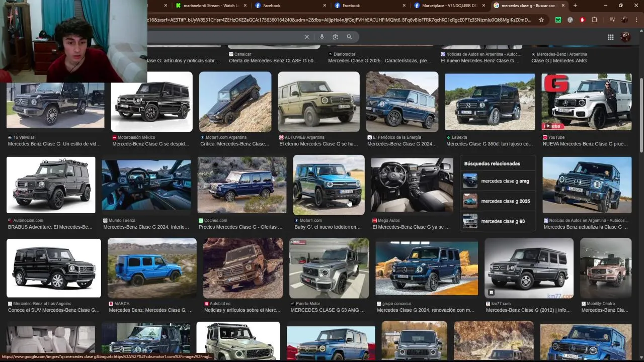Open the 16 Valvulas black G-Class image

click(x=55, y=105)
